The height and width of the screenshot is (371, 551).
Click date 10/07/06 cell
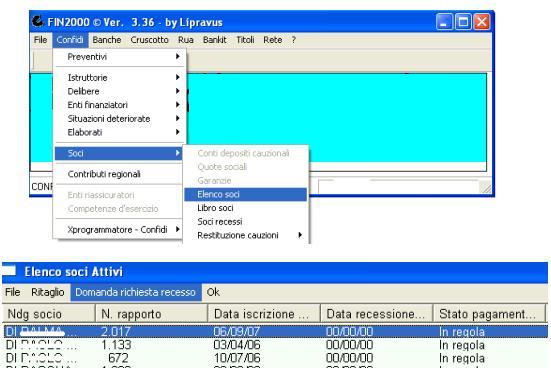(237, 358)
